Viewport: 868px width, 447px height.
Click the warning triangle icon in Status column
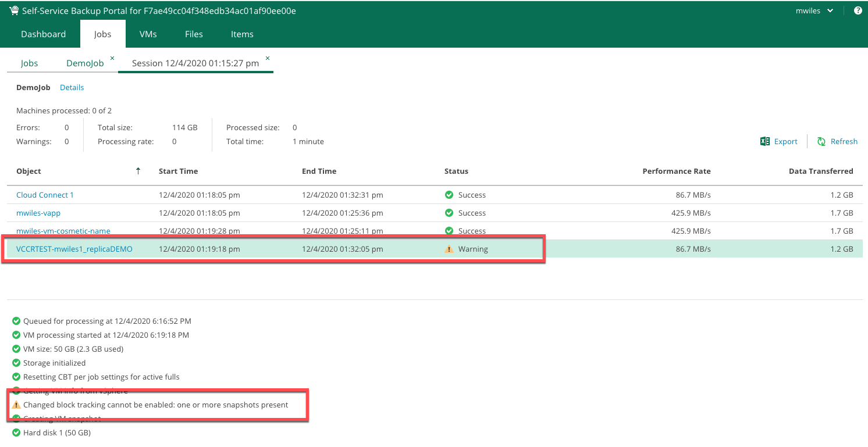click(x=449, y=249)
